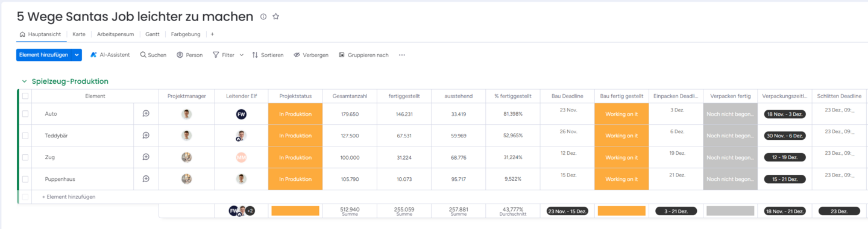This screenshot has height=229, width=868.
Task: Click the plus icon to add a view
Action: (x=212, y=34)
